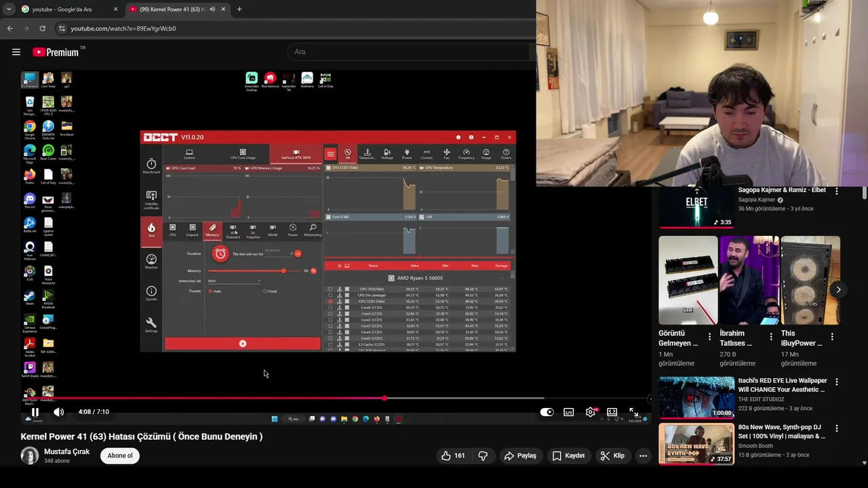Dislike the video with thumbs-down
Viewport: 868px width, 488px height.
[x=483, y=455]
